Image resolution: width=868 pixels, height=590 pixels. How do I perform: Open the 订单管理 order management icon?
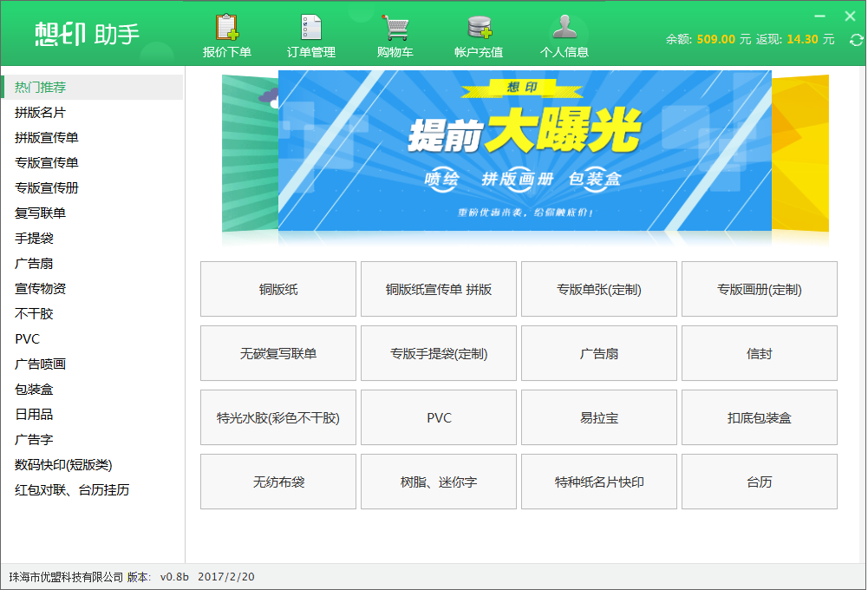point(311,36)
